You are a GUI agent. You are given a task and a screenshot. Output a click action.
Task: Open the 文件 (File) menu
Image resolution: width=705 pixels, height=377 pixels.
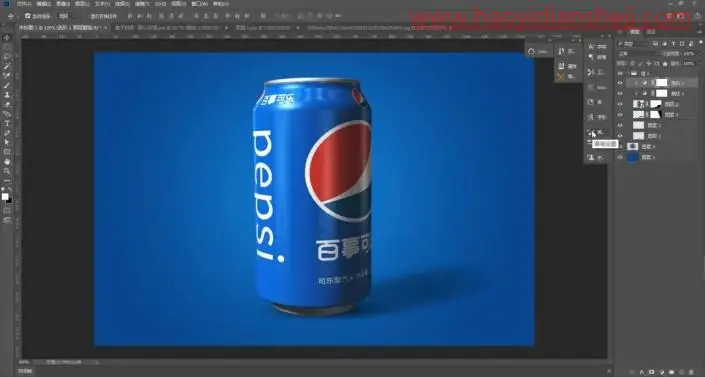click(24, 4)
